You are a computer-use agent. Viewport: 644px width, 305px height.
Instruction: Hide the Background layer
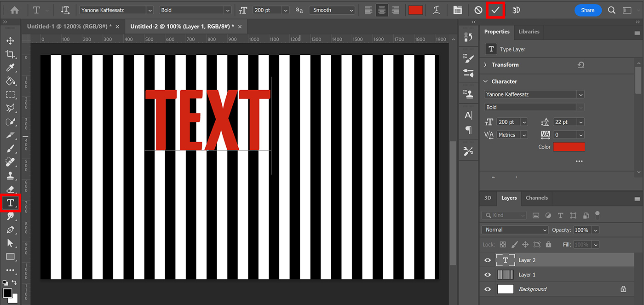pyautogui.click(x=487, y=289)
